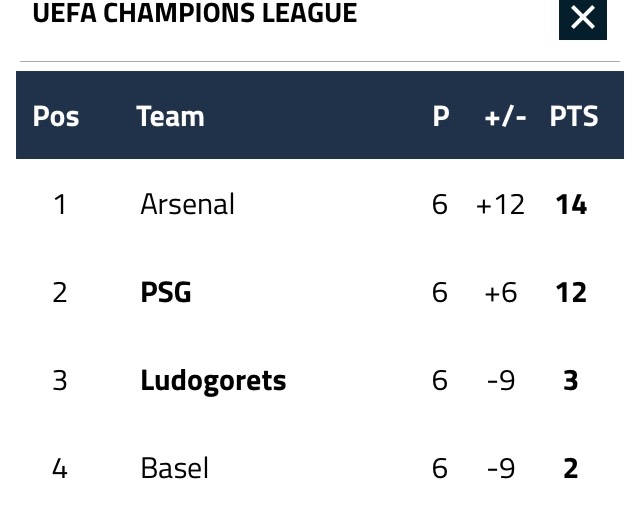Click the Team column header
The width and height of the screenshot is (640, 521).
(170, 116)
